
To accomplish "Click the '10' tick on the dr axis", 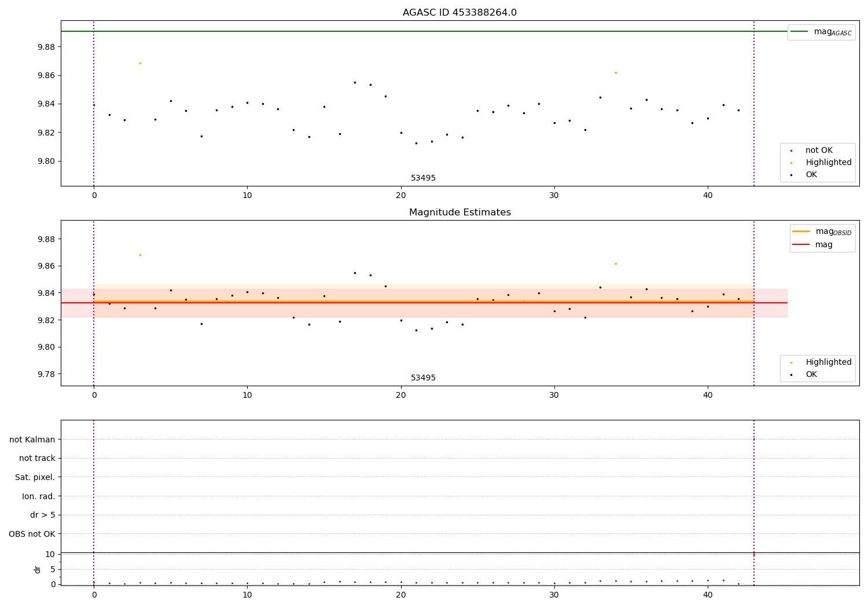I will click(50, 555).
